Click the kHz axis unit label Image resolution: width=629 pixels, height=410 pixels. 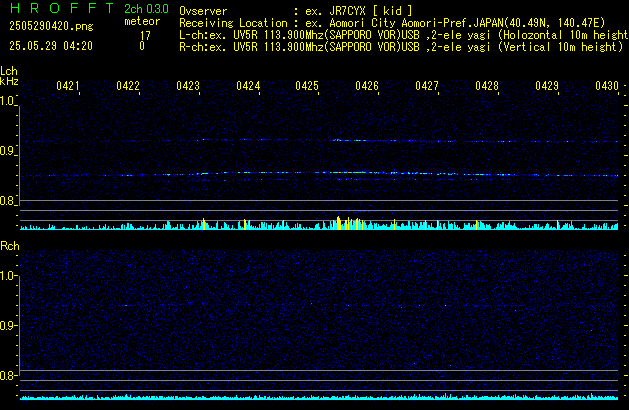point(9,81)
